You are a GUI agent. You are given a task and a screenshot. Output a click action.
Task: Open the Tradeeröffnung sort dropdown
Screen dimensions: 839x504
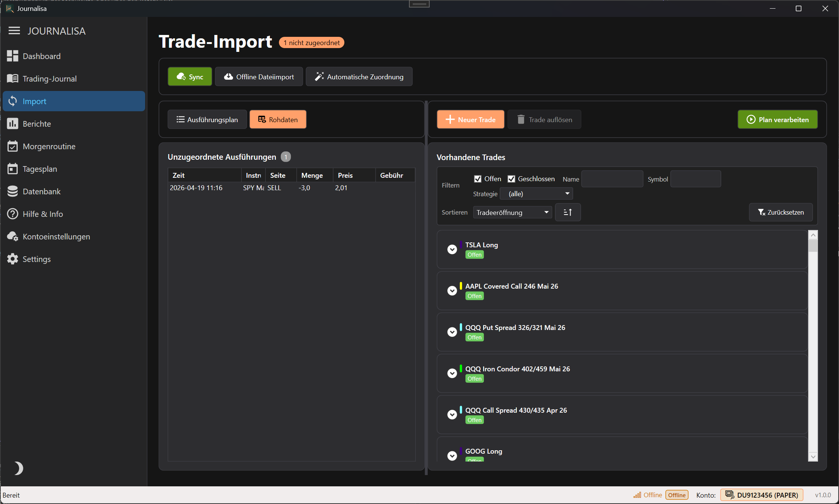(512, 212)
